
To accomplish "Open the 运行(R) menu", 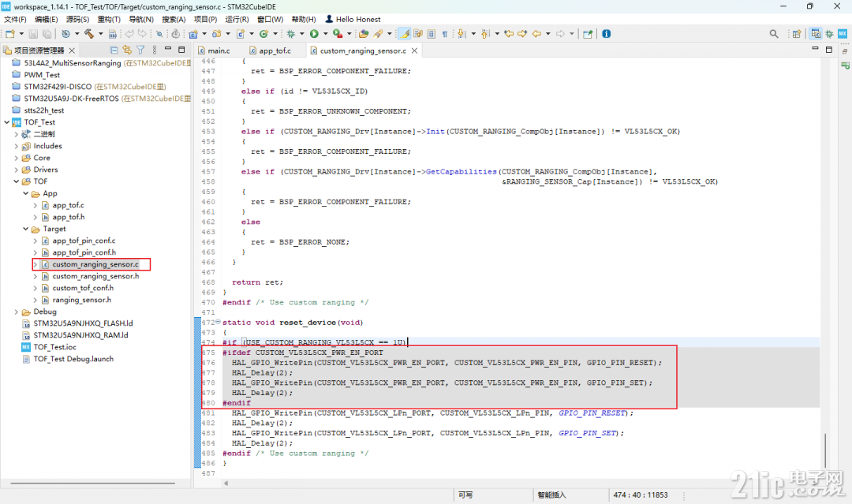I will click(237, 19).
